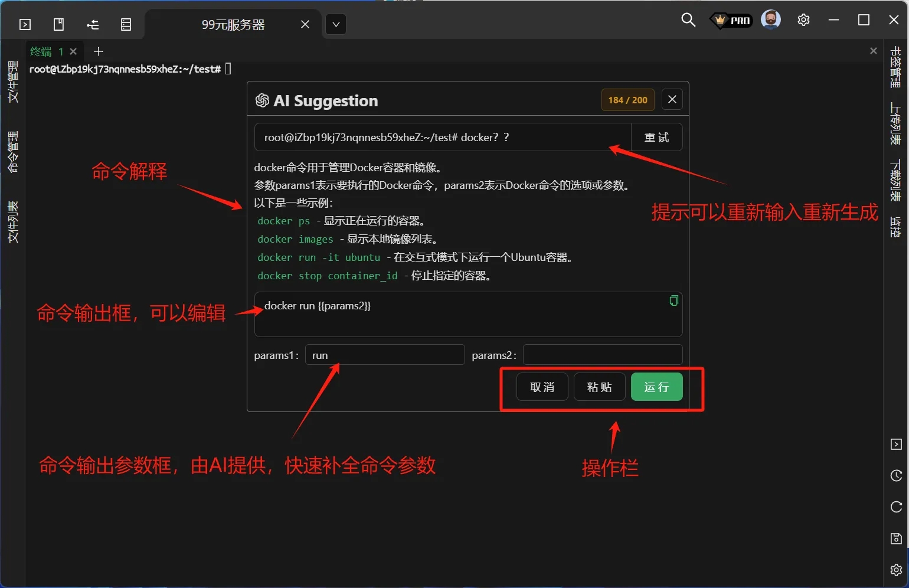Click the 粘贴 paste button

point(599,387)
